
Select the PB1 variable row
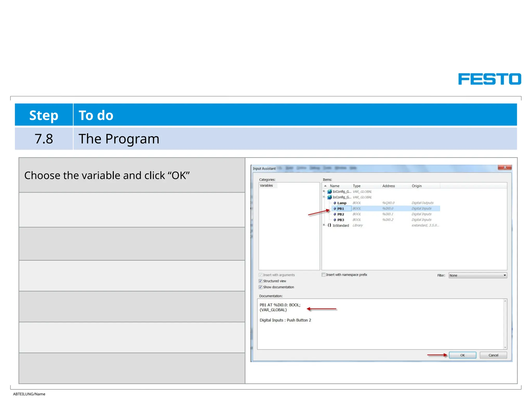coord(386,208)
